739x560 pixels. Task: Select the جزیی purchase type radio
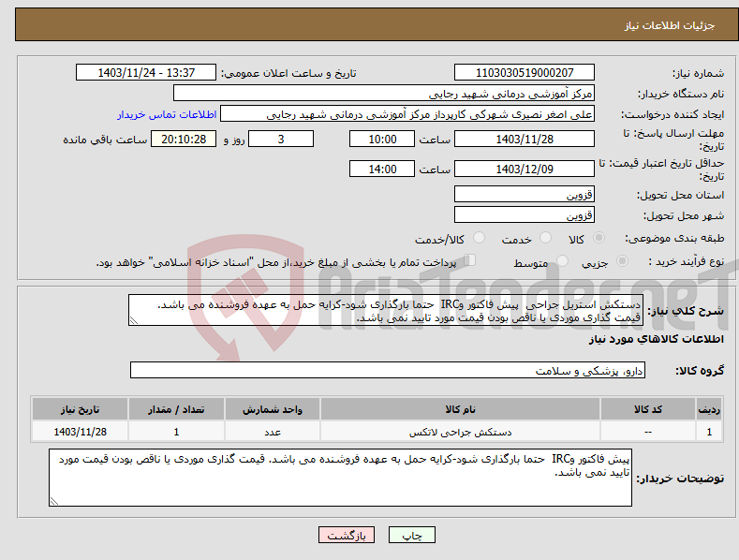click(x=622, y=260)
